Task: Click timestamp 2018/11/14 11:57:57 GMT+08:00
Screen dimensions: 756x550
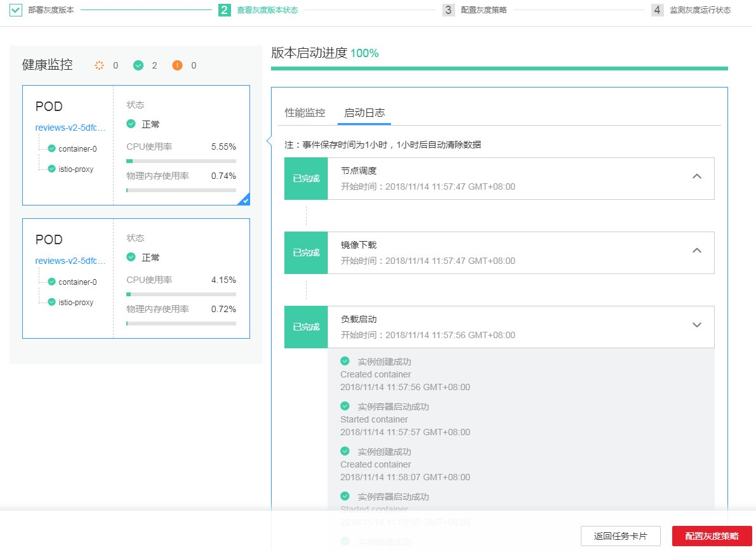Action: 405,432
